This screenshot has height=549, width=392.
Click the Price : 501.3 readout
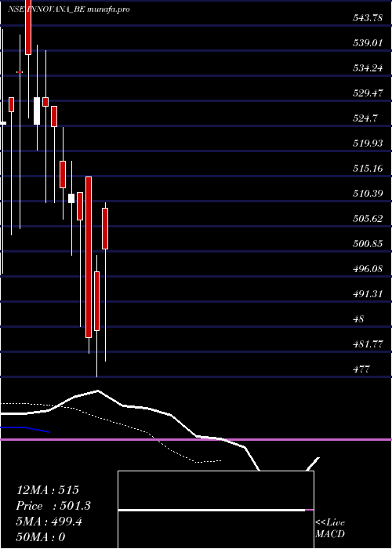[x=53, y=506]
